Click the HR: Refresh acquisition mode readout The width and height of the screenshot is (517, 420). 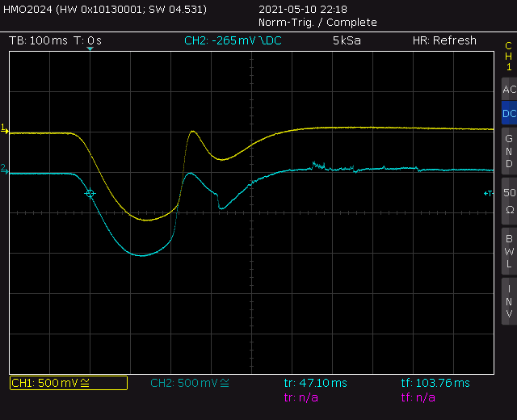click(x=444, y=40)
